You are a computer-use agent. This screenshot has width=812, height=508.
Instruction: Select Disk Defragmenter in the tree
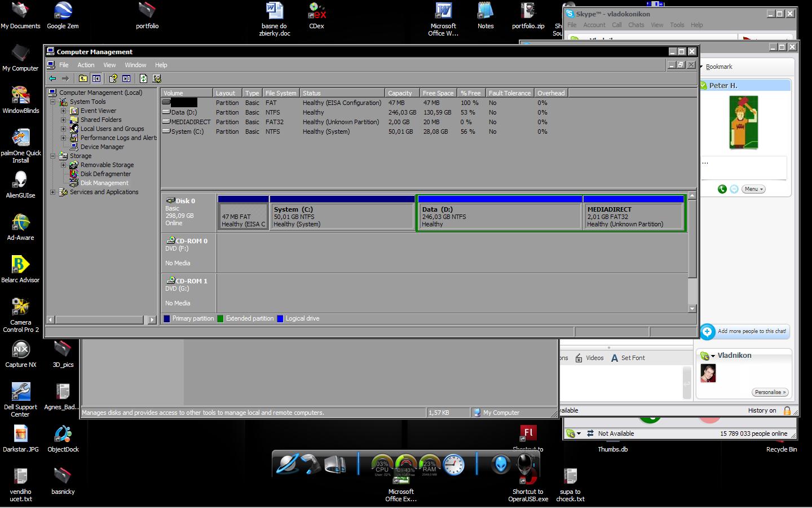[105, 174]
